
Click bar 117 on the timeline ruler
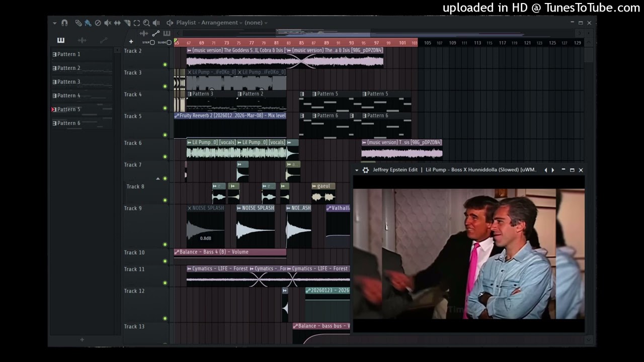502,43
